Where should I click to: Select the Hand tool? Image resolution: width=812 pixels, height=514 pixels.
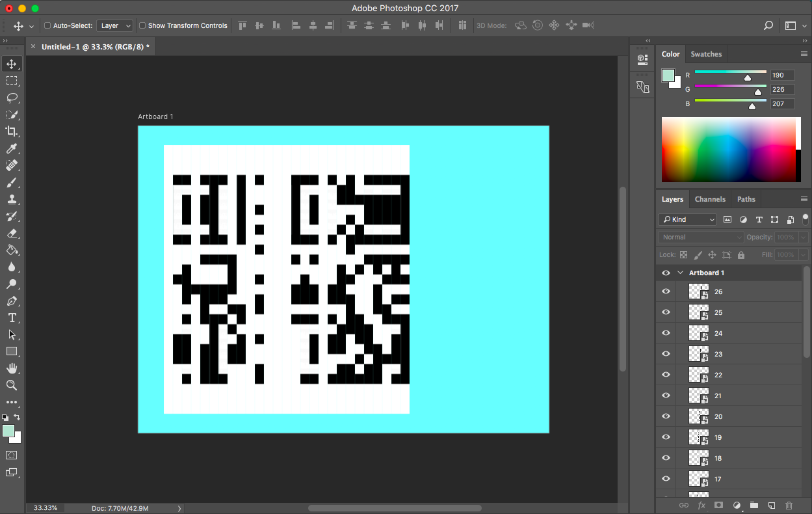12,368
